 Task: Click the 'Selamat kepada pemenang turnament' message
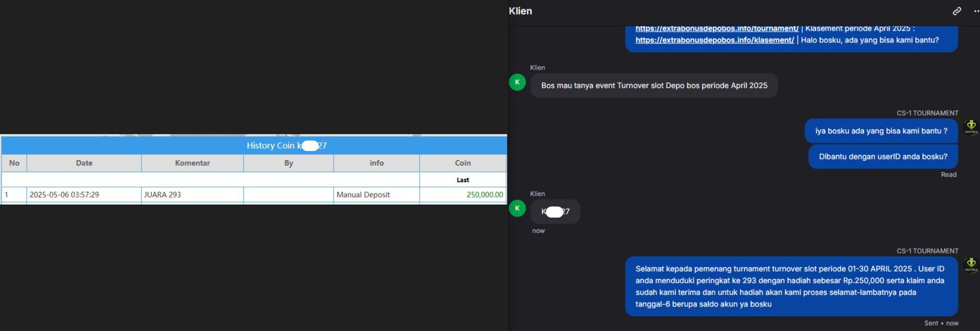(x=791, y=286)
